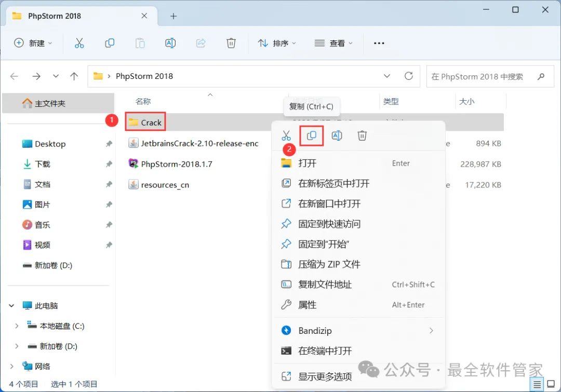Click the Rename icon in the context menu
The width and height of the screenshot is (561, 392).
(x=337, y=136)
